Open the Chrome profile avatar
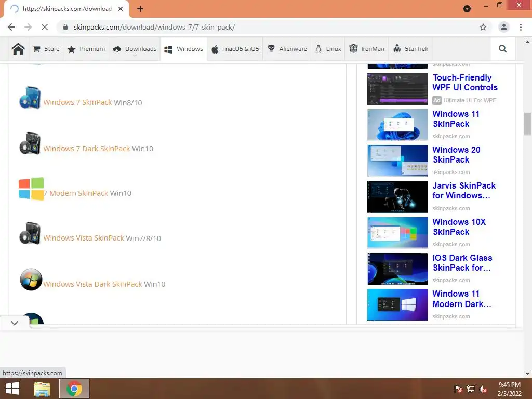This screenshot has width=532, height=399. pos(504,27)
